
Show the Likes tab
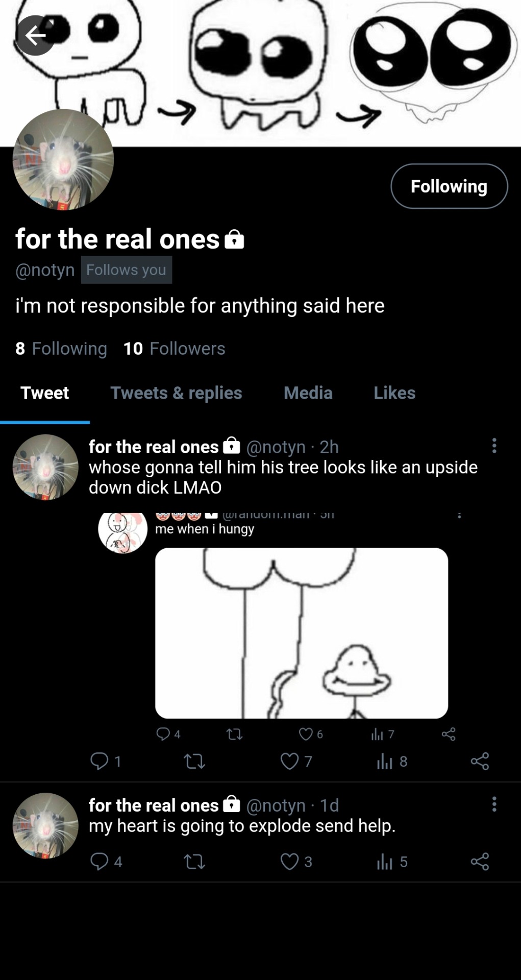(x=394, y=393)
